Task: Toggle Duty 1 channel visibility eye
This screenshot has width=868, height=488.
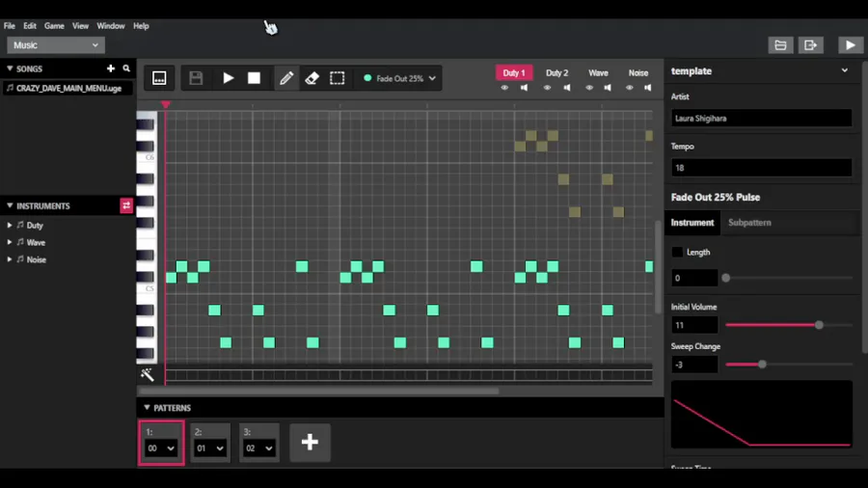Action: [x=504, y=88]
